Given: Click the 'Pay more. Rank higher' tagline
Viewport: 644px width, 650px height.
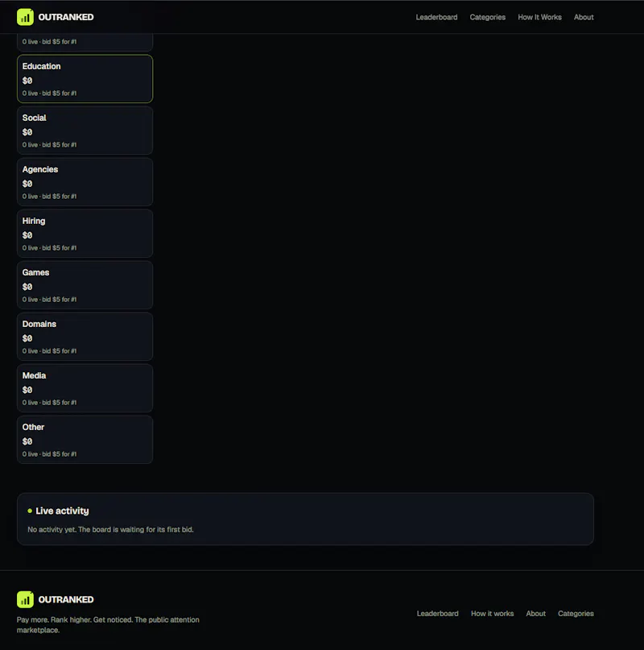Looking at the screenshot, I should (x=108, y=625).
